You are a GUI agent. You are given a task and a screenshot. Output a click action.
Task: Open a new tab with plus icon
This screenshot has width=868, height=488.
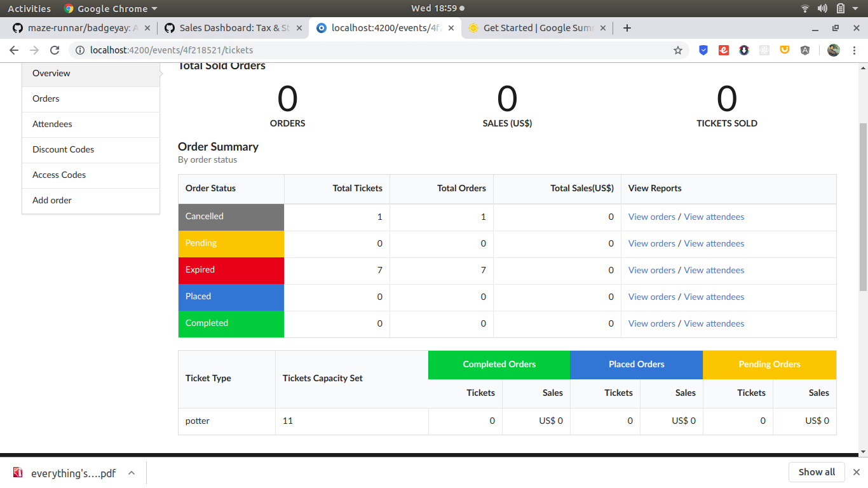(x=627, y=28)
